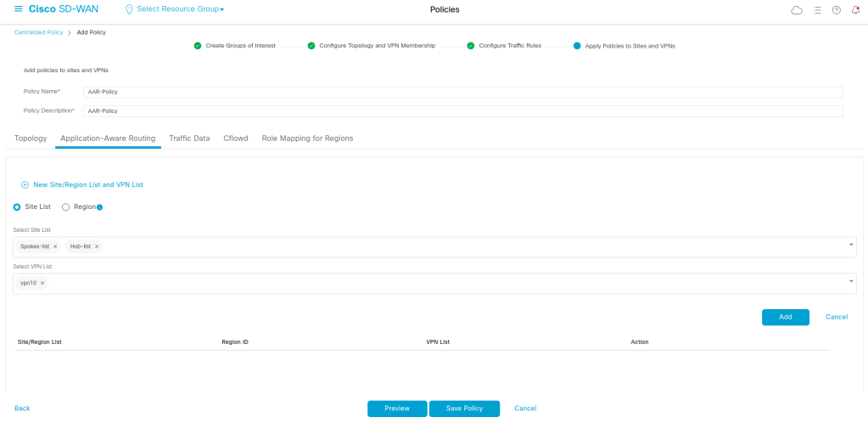The height and width of the screenshot is (423, 868).
Task: Select the Site List radio button
Action: click(x=17, y=206)
